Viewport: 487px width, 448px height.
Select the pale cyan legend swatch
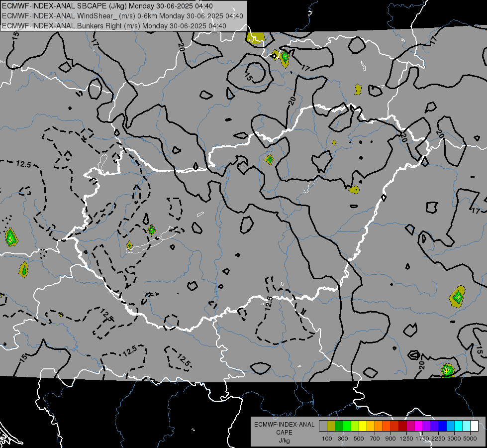[x=466, y=426]
